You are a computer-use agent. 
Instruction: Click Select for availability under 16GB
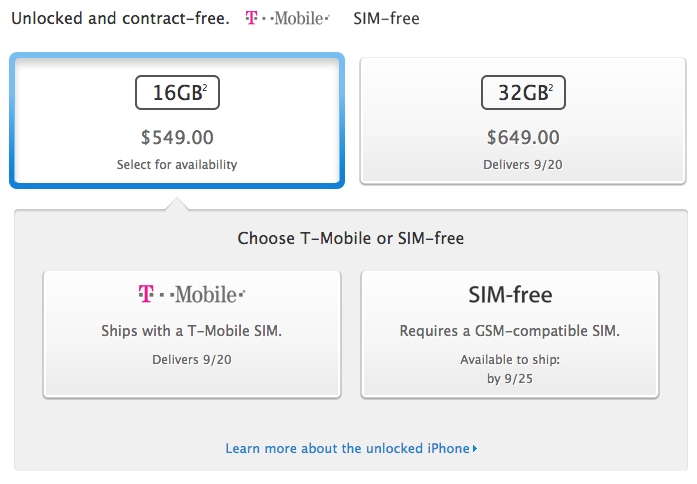pos(177,164)
